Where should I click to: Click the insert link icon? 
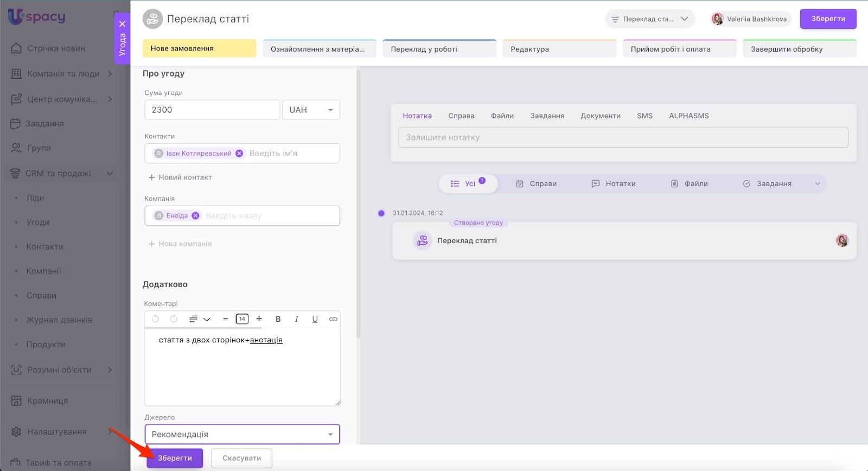333,319
